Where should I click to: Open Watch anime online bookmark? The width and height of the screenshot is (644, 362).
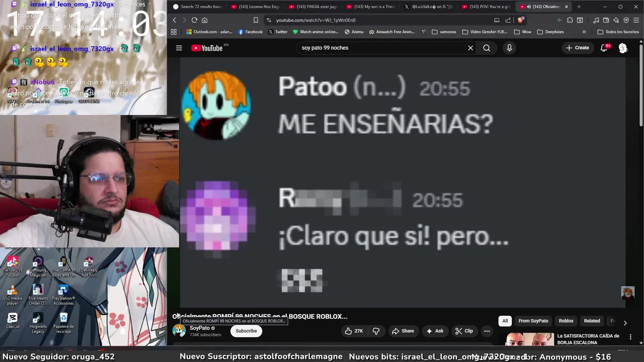[x=315, y=32]
